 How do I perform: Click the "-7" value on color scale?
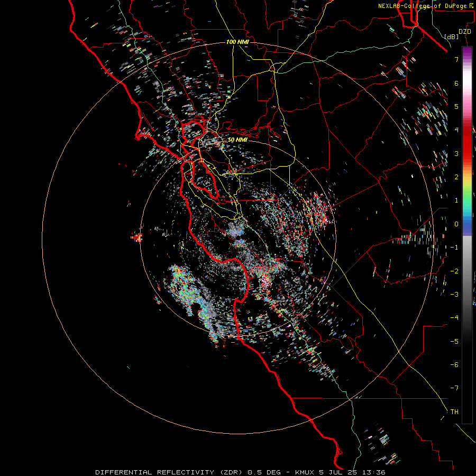coord(454,388)
